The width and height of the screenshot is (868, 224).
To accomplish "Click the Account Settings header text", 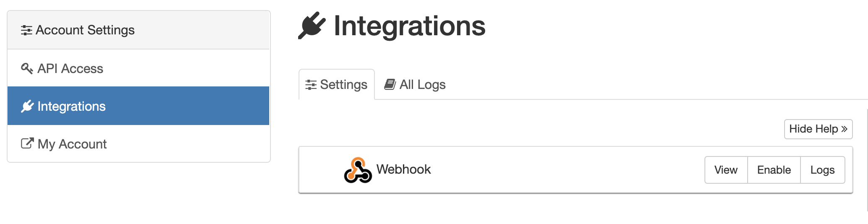I will coord(85,30).
